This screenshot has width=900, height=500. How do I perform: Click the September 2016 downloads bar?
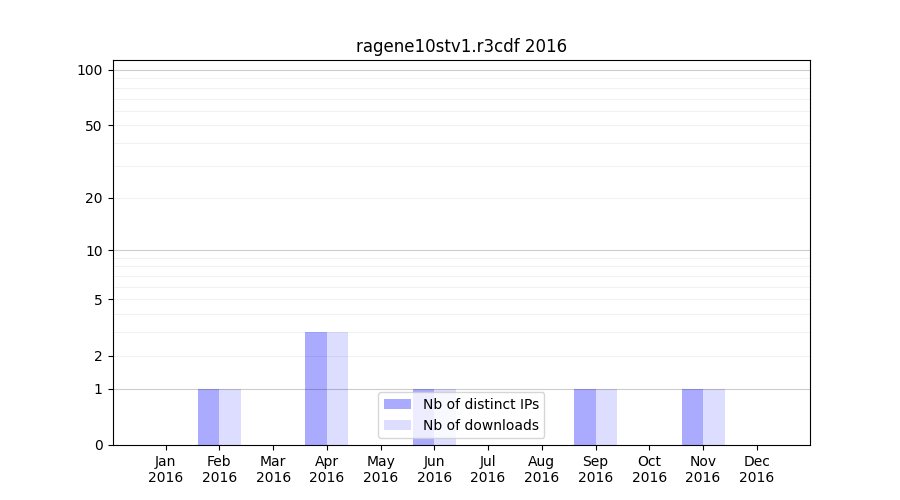click(606, 417)
